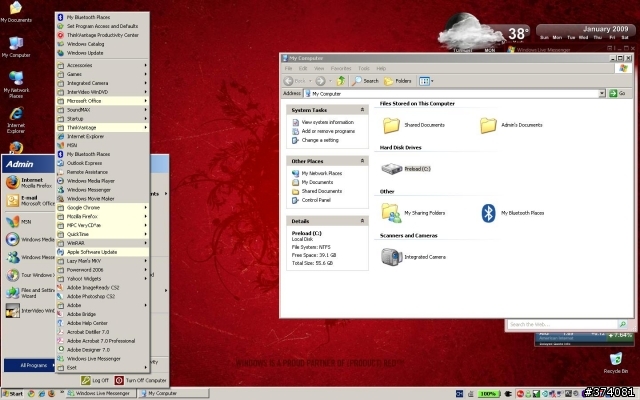Click the 38° weather gadget
Screen dimensions: 640x400
click(484, 34)
